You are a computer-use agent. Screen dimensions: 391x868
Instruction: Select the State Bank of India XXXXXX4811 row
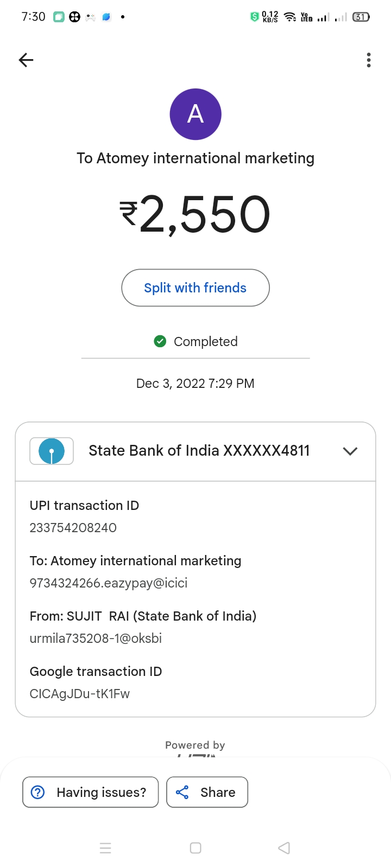(195, 451)
